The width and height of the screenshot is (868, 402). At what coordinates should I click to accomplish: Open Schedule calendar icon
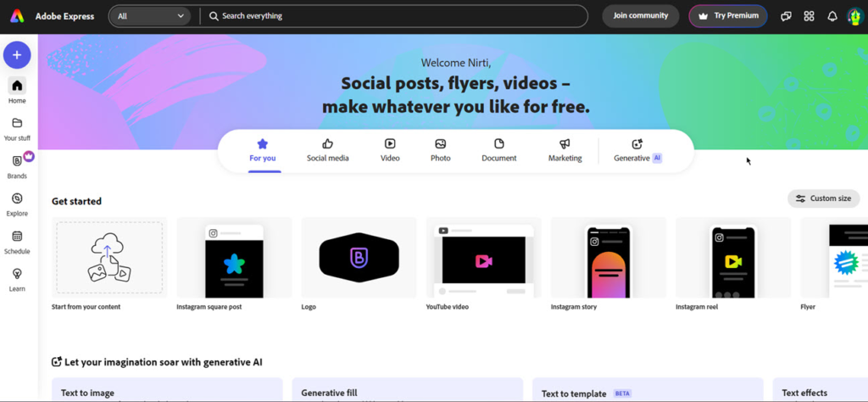[x=17, y=236]
